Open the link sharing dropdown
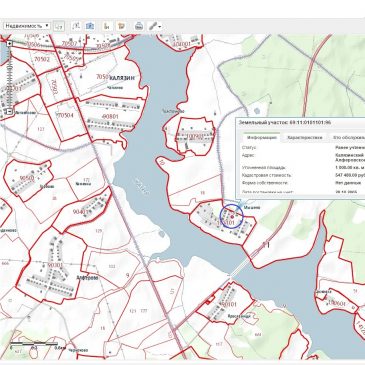Image resolution: width=365 pixels, height=365 pixels. point(155,26)
